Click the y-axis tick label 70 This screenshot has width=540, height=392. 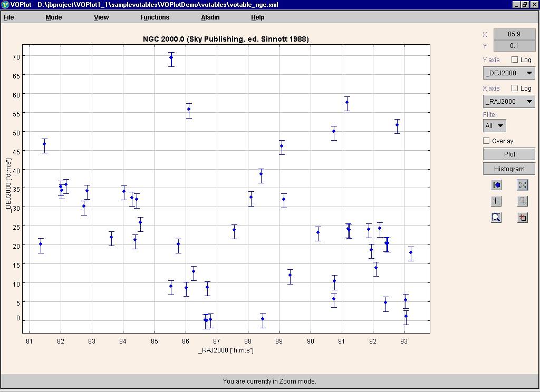(x=16, y=57)
